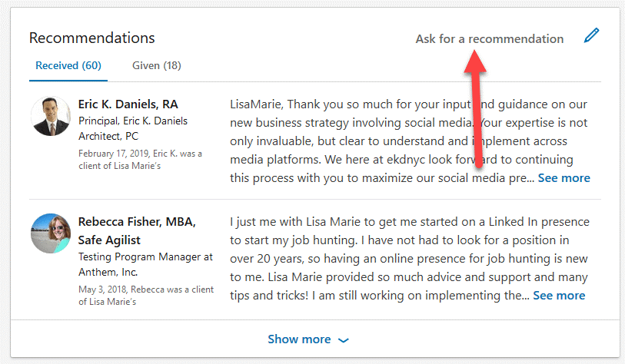Click Ask for a recommendation link

point(490,38)
